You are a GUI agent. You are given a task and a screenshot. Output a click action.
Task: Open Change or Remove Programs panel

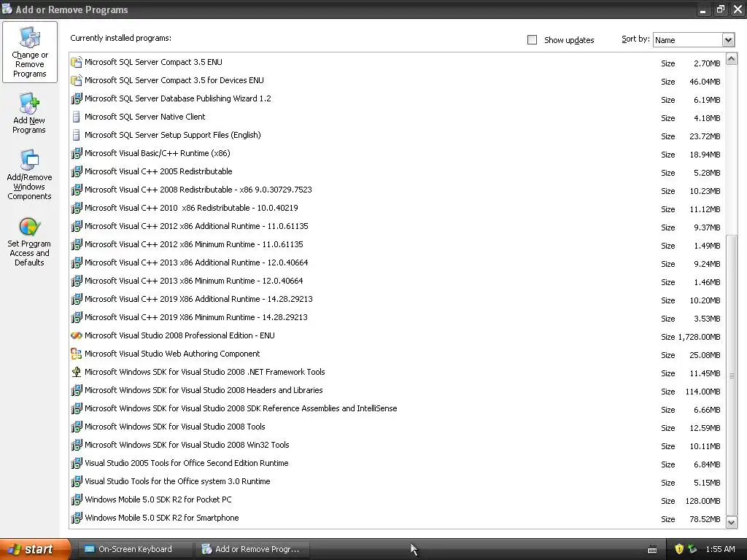point(29,52)
